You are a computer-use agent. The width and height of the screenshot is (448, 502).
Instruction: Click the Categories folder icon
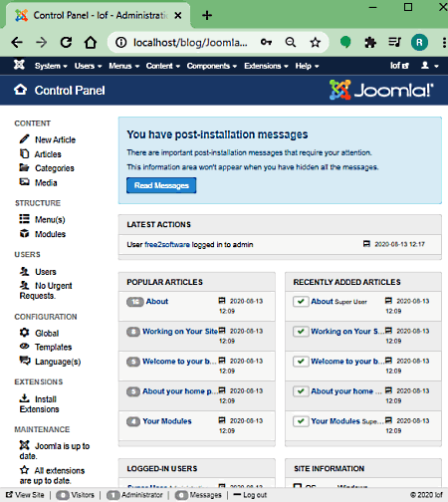[x=24, y=167]
